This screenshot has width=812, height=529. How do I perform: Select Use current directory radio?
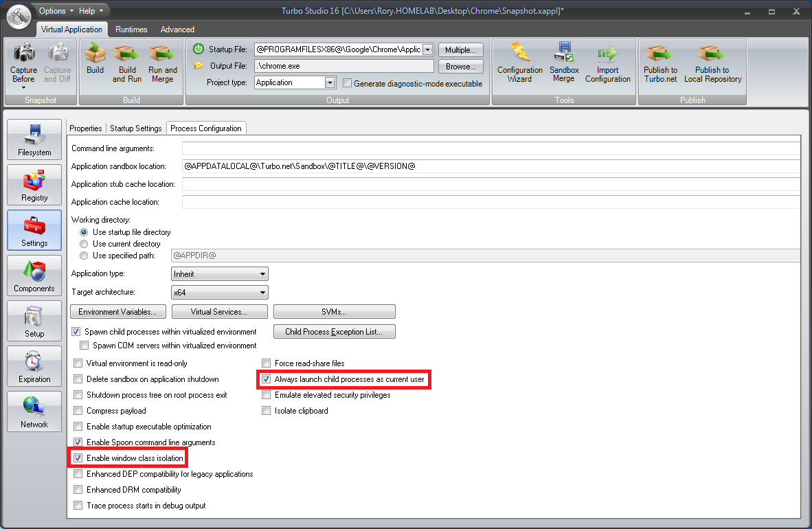[x=84, y=244]
